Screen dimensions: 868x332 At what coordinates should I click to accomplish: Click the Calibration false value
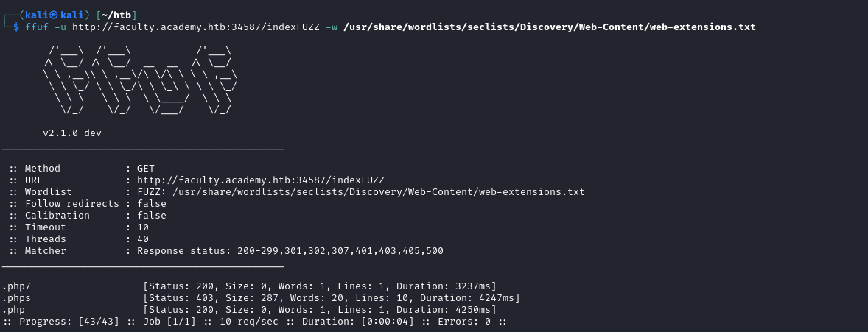(152, 216)
